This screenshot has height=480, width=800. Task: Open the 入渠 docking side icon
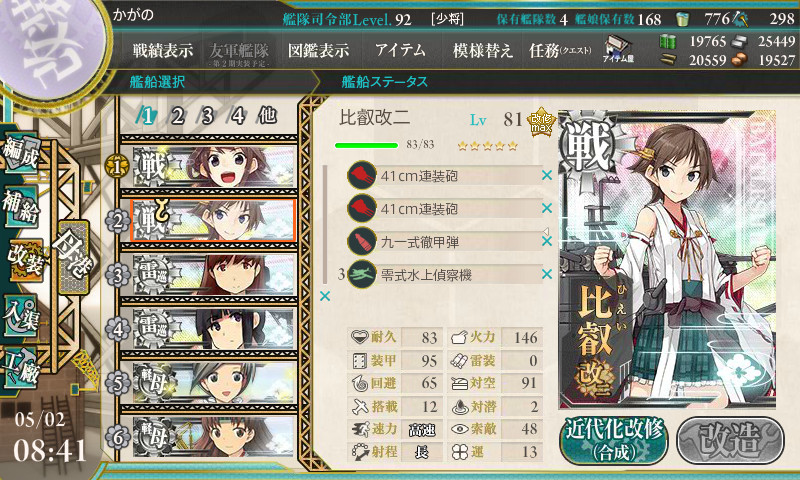click(x=20, y=316)
